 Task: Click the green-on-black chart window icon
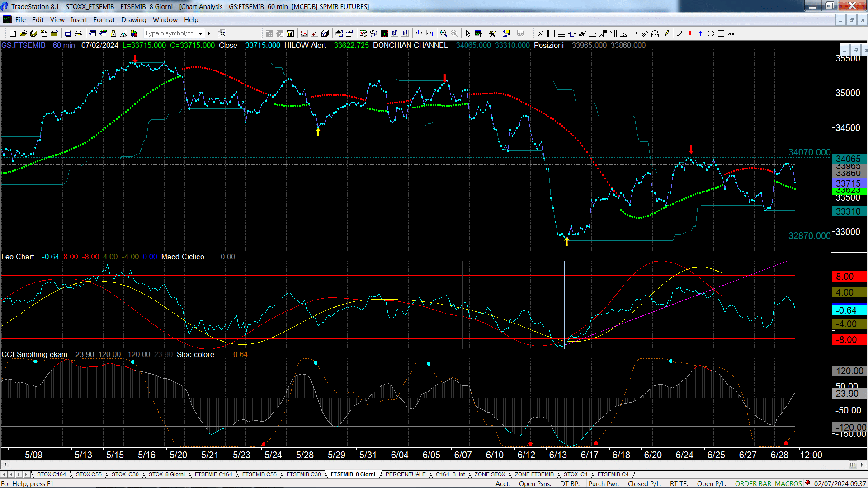point(384,33)
